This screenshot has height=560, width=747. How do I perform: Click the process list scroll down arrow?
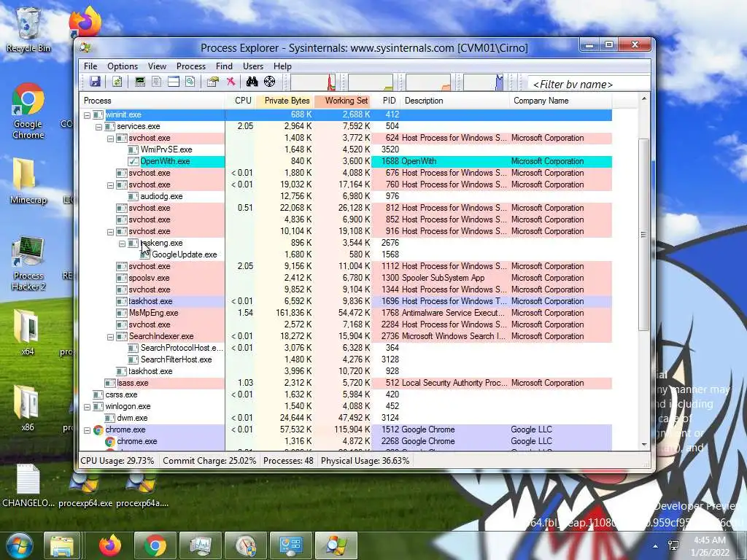pos(644,444)
